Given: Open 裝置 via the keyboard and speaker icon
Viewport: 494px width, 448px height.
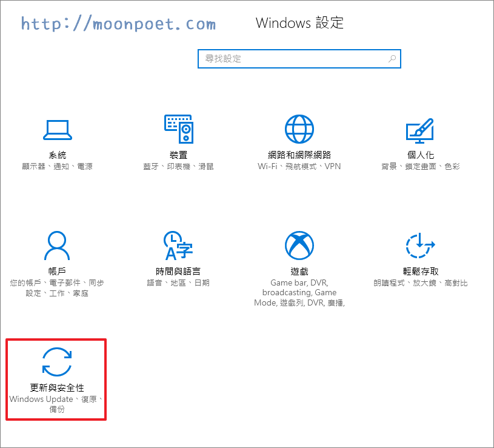Looking at the screenshot, I should tap(178, 129).
